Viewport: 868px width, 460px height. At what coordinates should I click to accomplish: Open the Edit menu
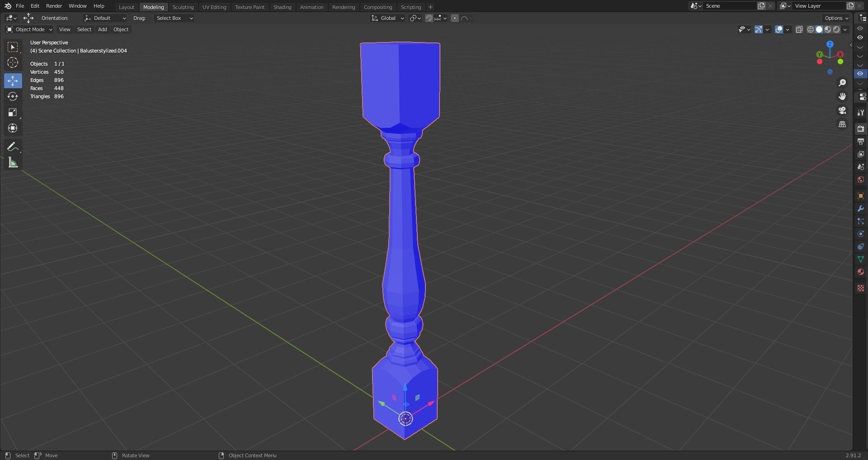pyautogui.click(x=35, y=6)
